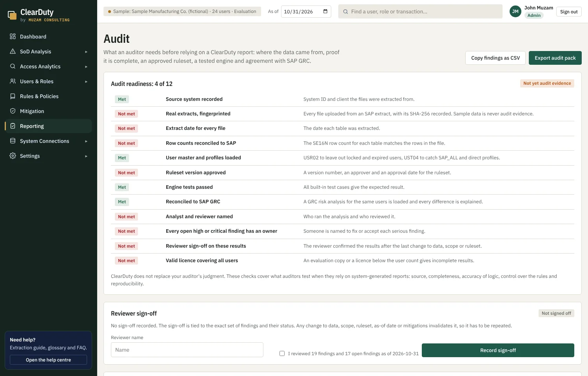
Task: Expand the SoD Analysis submenu arrow
Action: click(x=86, y=52)
